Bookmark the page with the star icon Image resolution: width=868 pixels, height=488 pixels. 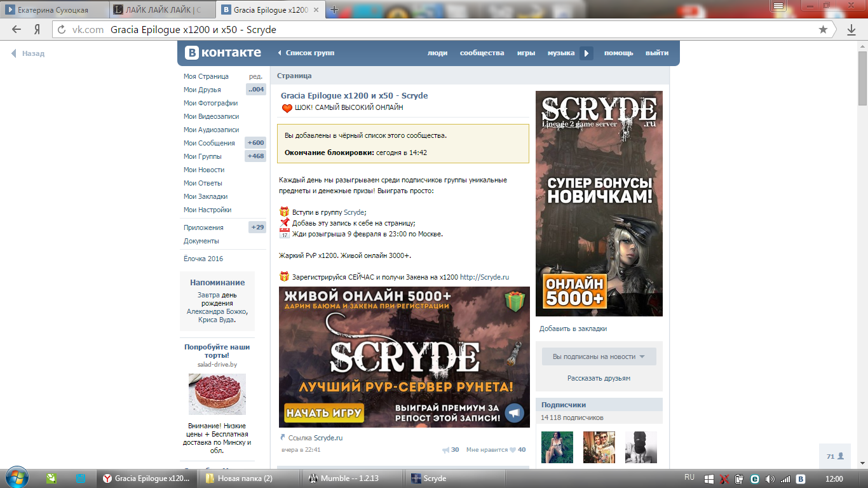[824, 30]
